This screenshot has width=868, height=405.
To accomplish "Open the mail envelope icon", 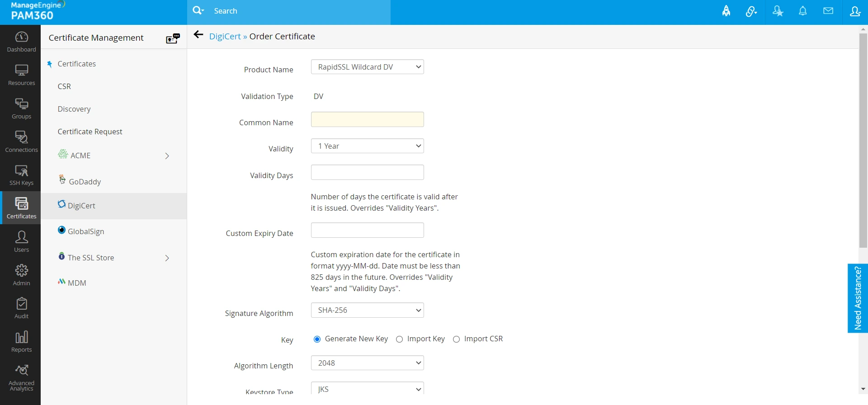I will [828, 11].
